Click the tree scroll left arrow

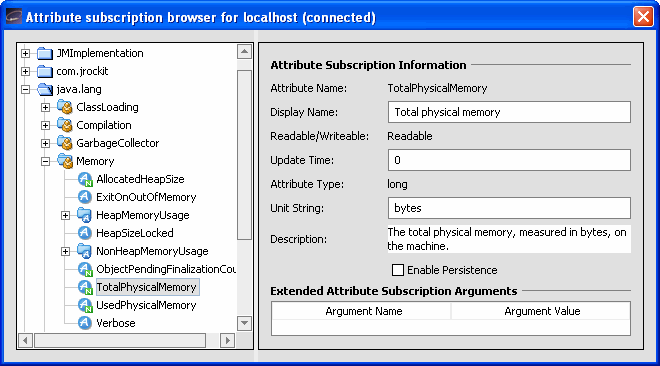(26, 340)
